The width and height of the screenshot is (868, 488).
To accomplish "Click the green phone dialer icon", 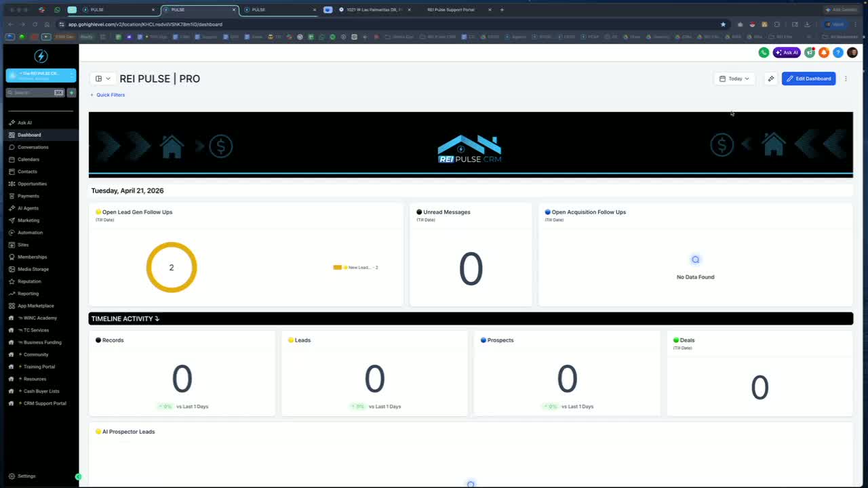I will 764,52.
